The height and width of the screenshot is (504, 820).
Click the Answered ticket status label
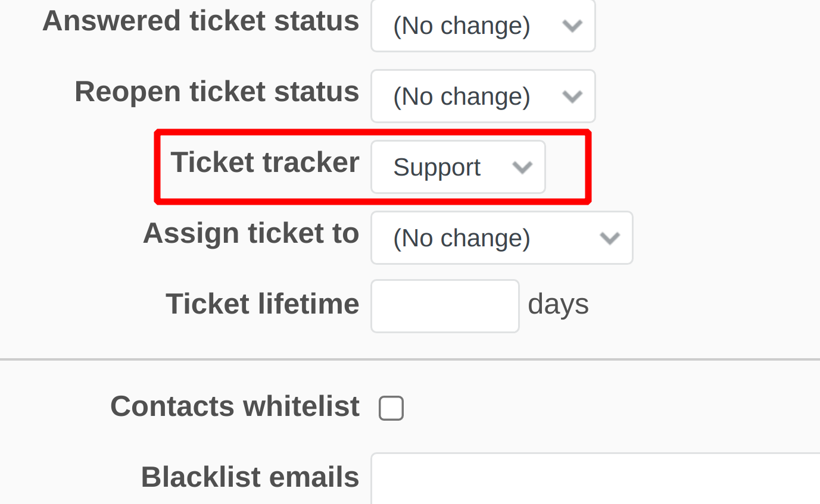(201, 20)
